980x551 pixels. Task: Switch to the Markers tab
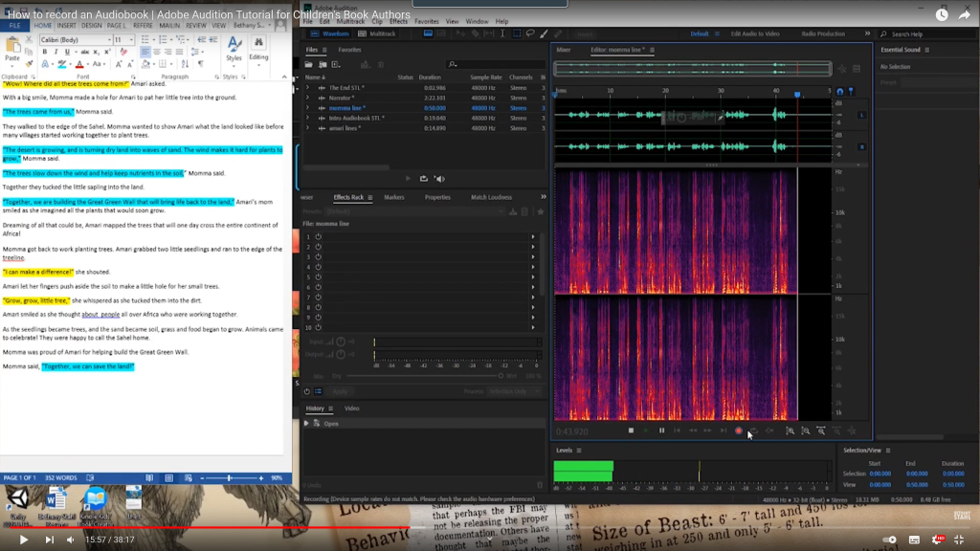(394, 197)
